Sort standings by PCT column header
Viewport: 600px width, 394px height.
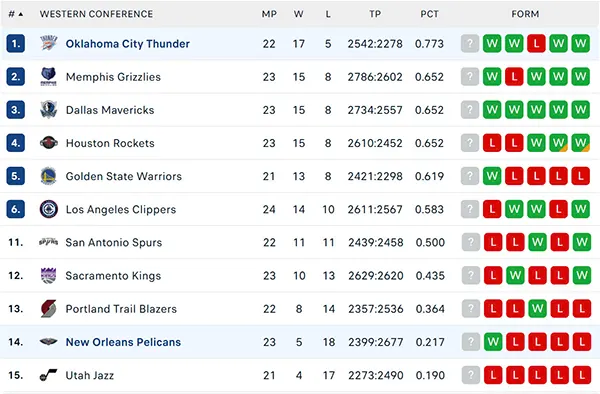click(x=429, y=14)
